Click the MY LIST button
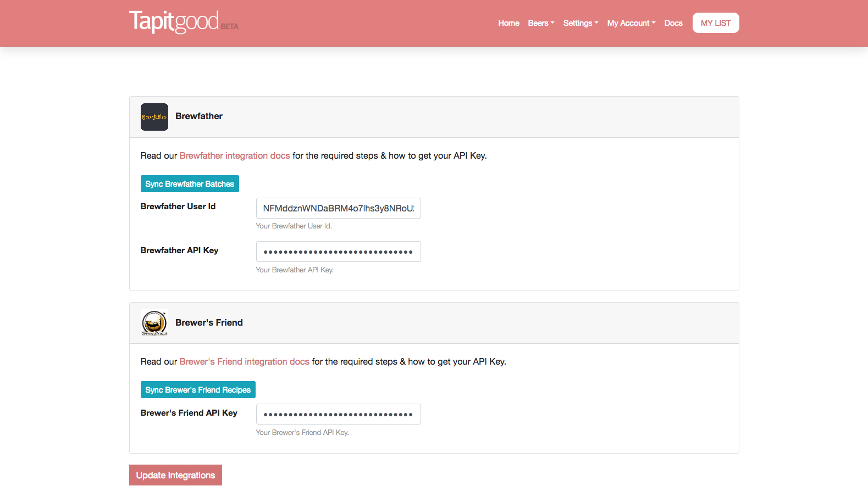This screenshot has width=868, height=497. coord(716,23)
